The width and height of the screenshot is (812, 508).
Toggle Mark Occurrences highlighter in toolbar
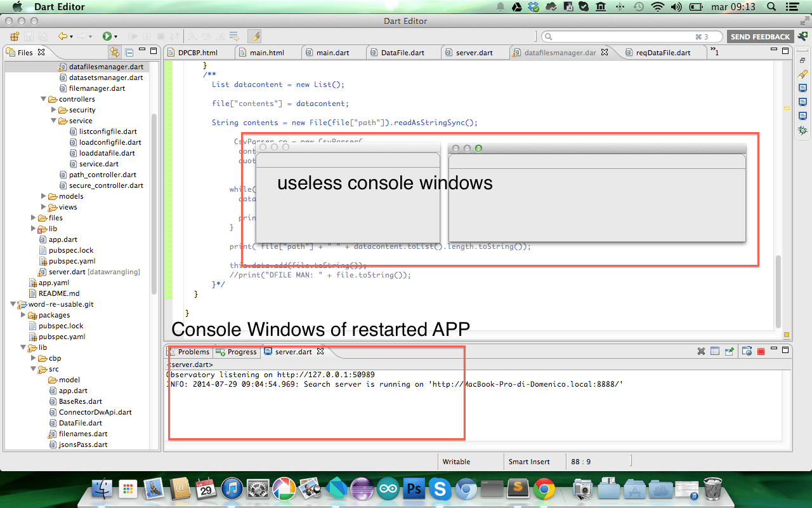click(254, 37)
